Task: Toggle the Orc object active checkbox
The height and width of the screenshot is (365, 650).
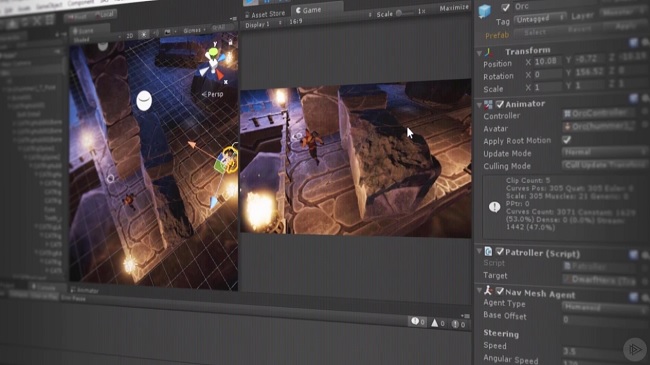Action: (505, 7)
